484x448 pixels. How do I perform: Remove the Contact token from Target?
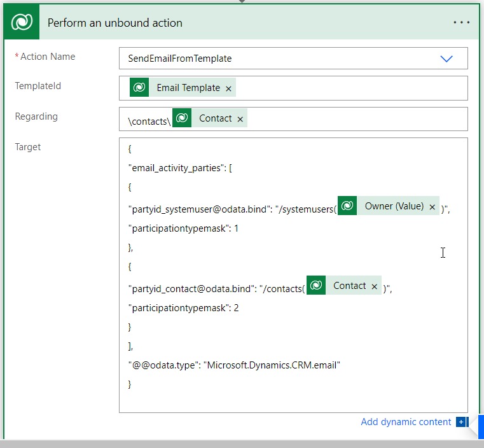coord(375,286)
